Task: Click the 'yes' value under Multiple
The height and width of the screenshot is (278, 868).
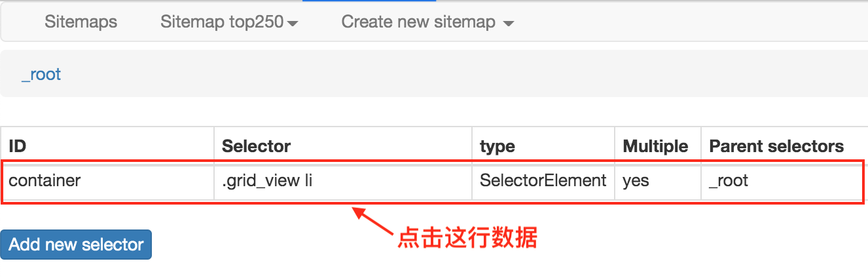Action: click(636, 180)
